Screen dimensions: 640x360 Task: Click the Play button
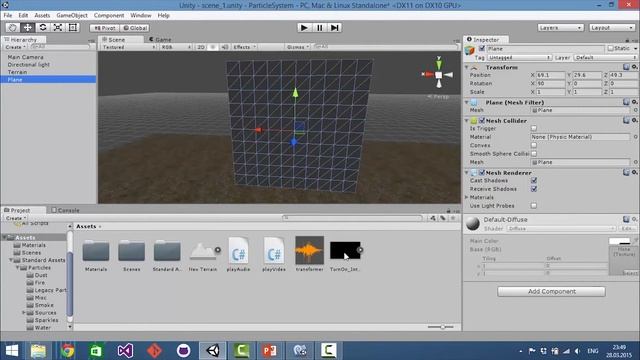[304, 27]
